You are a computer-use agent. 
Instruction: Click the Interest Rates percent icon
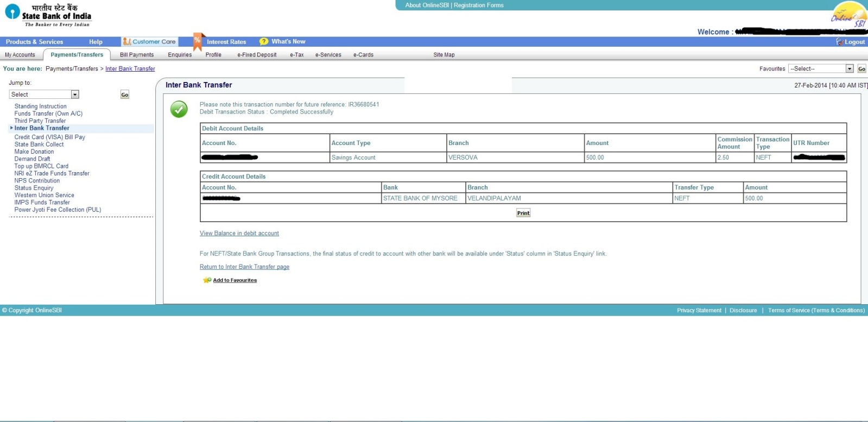(x=198, y=41)
